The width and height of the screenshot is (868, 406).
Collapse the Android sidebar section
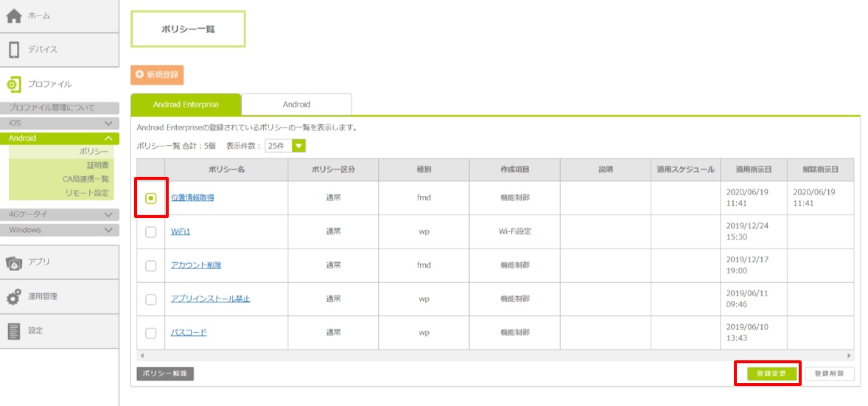click(x=108, y=139)
